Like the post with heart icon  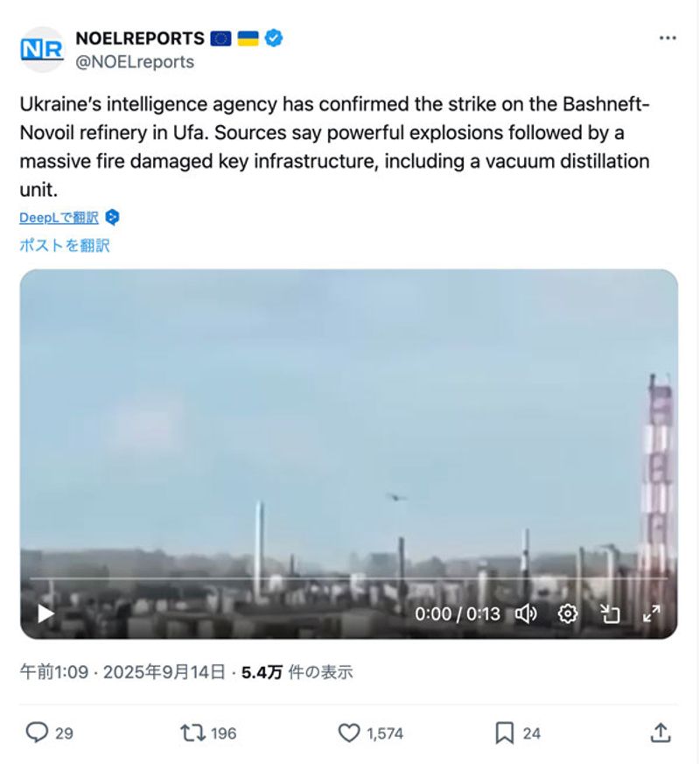[x=349, y=732]
